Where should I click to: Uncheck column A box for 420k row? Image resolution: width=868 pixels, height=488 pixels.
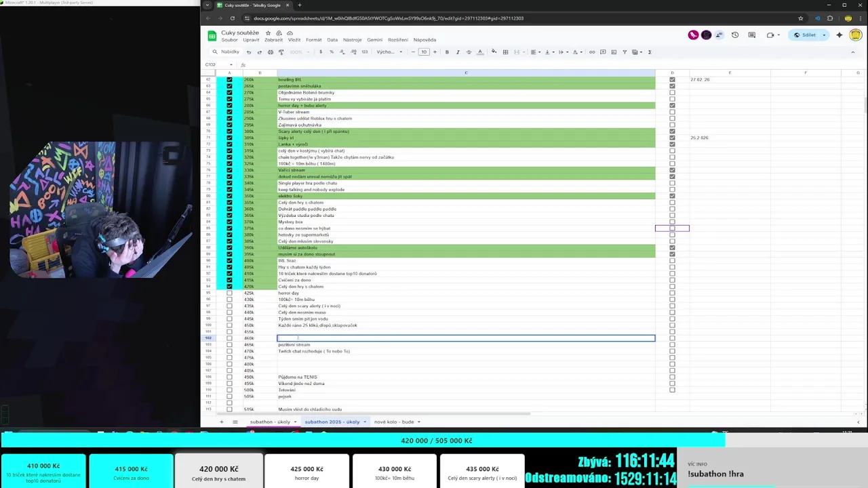(x=229, y=287)
